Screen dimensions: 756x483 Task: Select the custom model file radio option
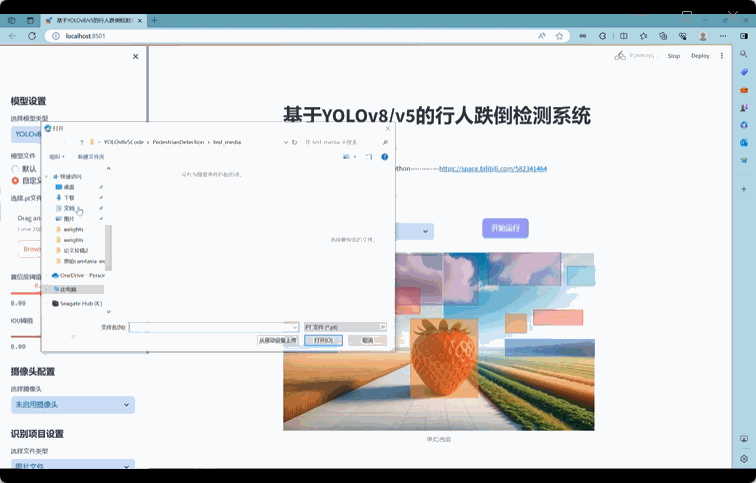[x=15, y=180]
